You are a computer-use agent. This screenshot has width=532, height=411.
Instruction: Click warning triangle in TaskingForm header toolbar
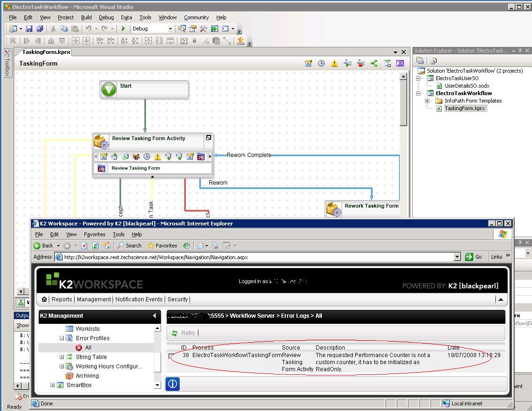coord(334,63)
